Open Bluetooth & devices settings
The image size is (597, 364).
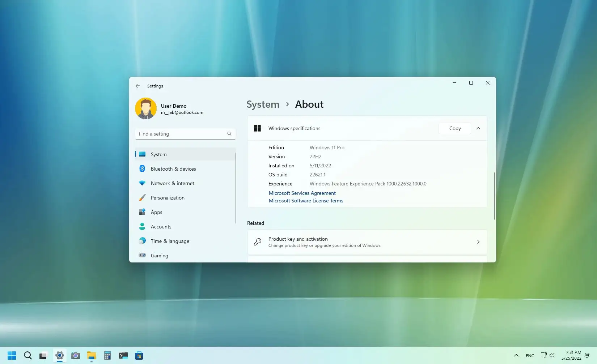click(185, 169)
